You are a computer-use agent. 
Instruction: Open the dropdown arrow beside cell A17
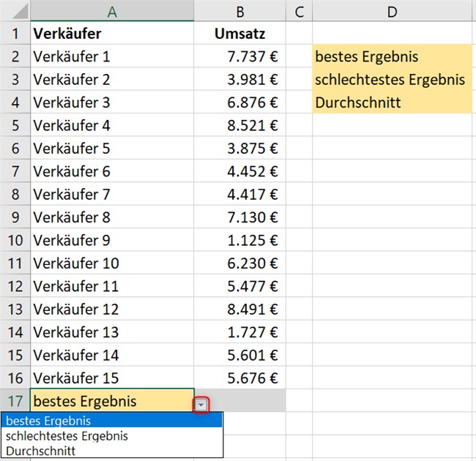(x=201, y=405)
